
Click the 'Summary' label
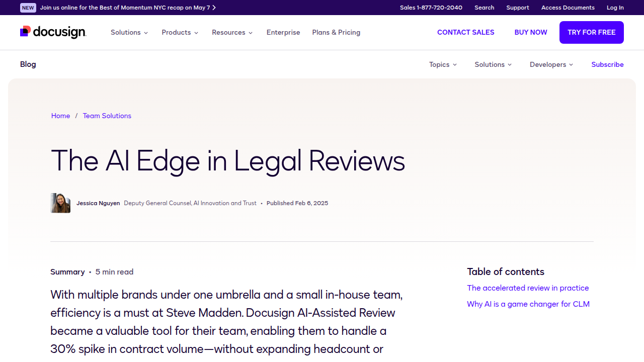click(x=67, y=272)
